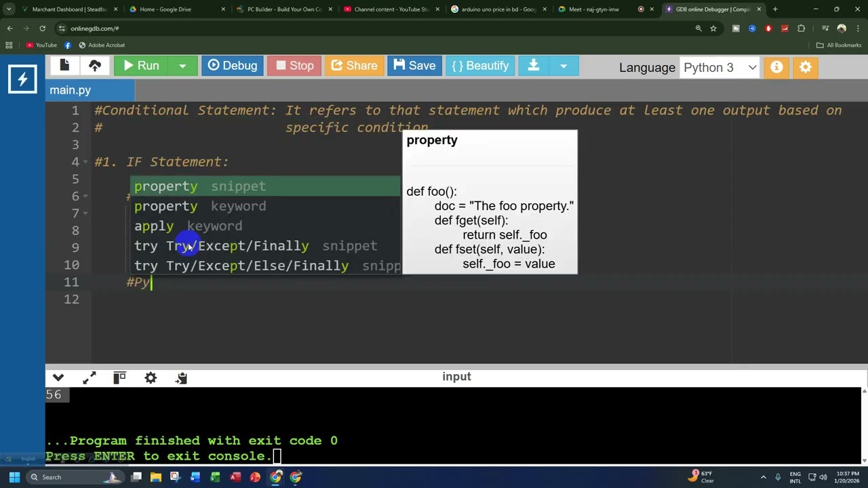Open the Chrome profile avatar

pyautogui.click(x=842, y=28)
